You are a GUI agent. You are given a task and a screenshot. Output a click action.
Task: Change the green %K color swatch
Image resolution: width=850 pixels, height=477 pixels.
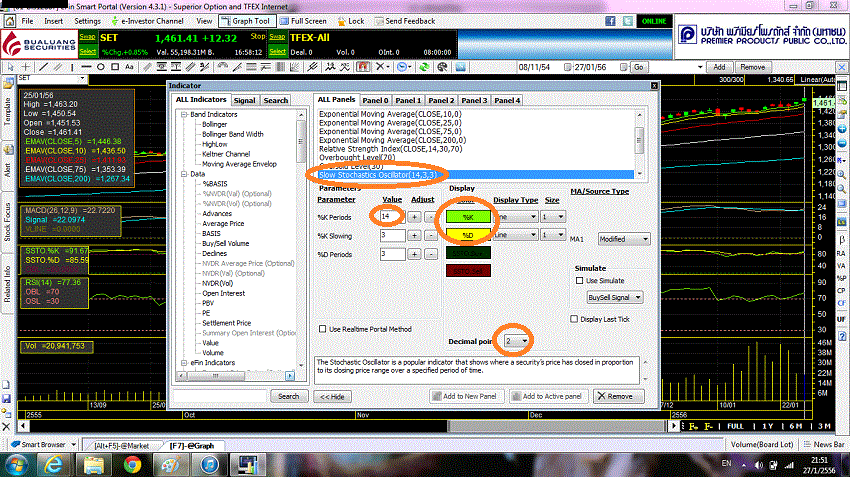coord(468,217)
